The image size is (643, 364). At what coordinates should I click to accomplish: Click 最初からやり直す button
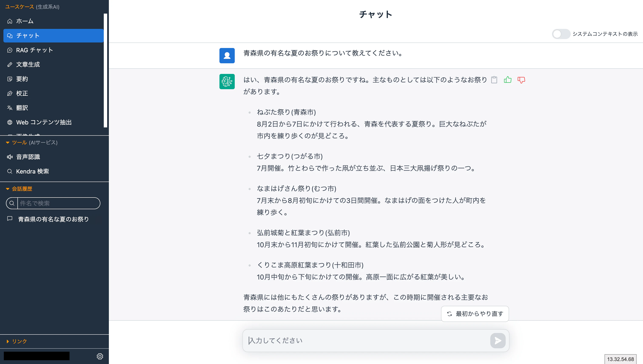pos(475,314)
